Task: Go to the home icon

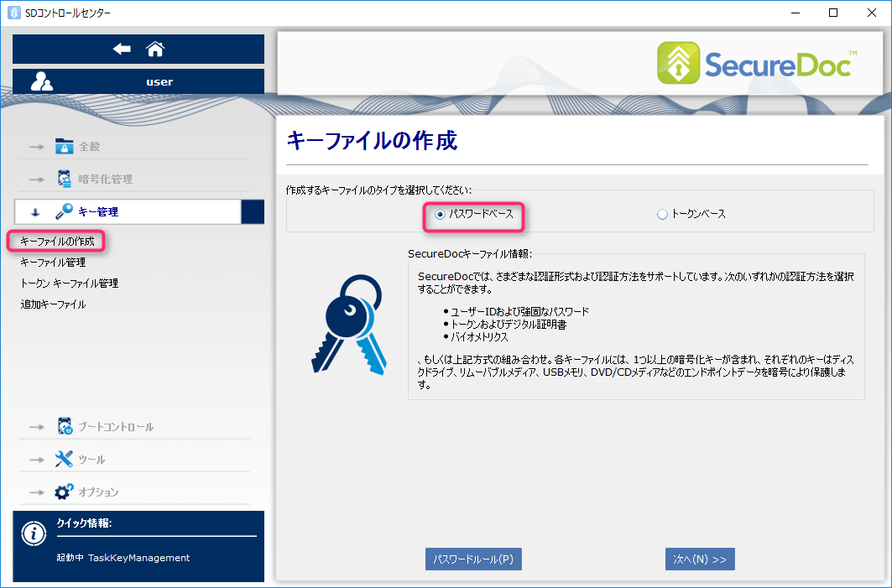Action: pyautogui.click(x=155, y=49)
